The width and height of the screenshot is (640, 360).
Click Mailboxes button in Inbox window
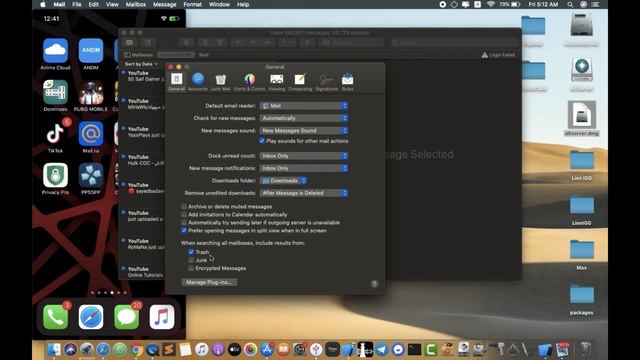point(139,55)
